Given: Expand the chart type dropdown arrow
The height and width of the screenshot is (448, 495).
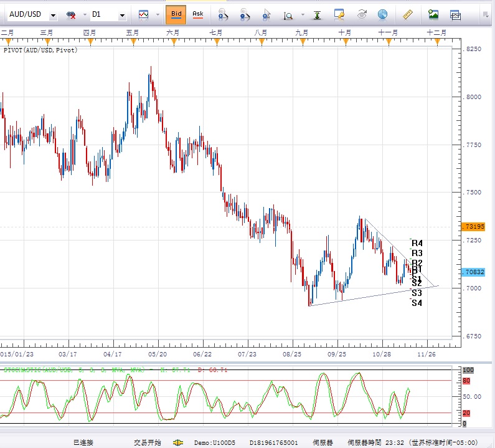Looking at the screenshot, I should (158, 14).
